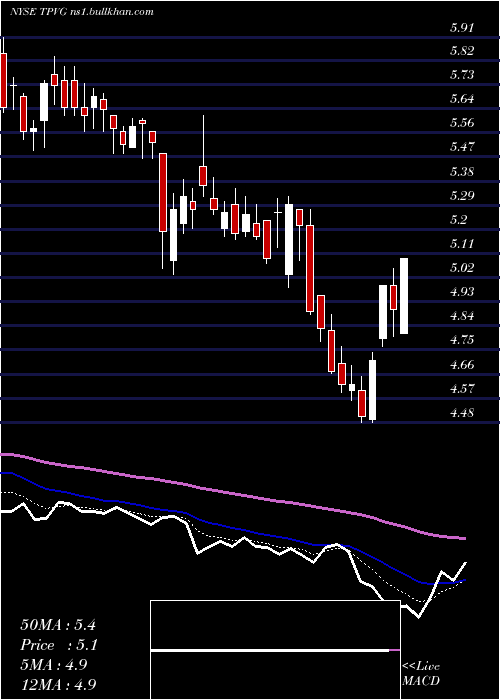
Task: Click the 5.11 price axis label
Action: 461,244
